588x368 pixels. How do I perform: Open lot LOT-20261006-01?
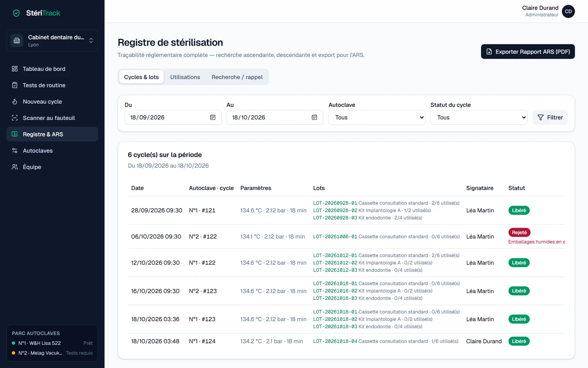pos(335,237)
